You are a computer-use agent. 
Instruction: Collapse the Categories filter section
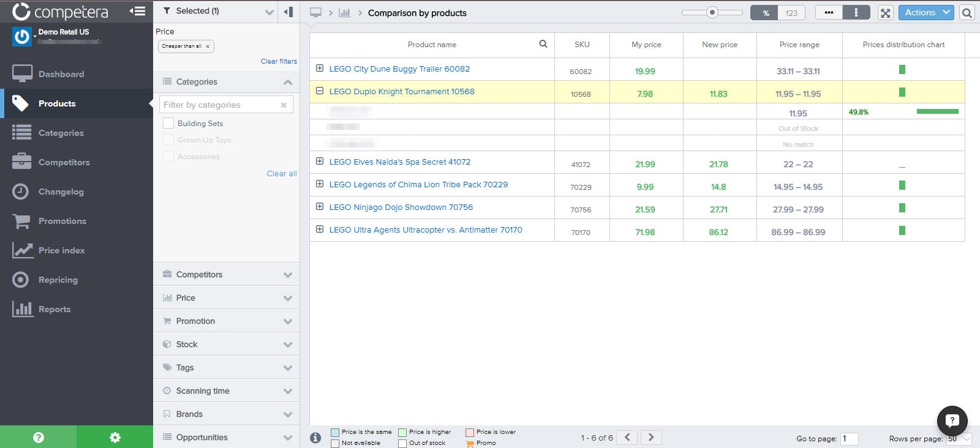288,82
